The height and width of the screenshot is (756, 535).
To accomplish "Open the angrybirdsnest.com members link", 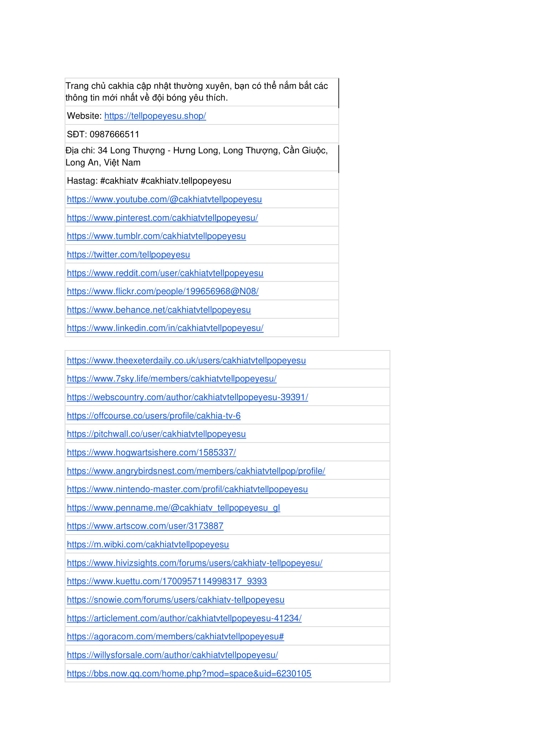I will point(196,471).
